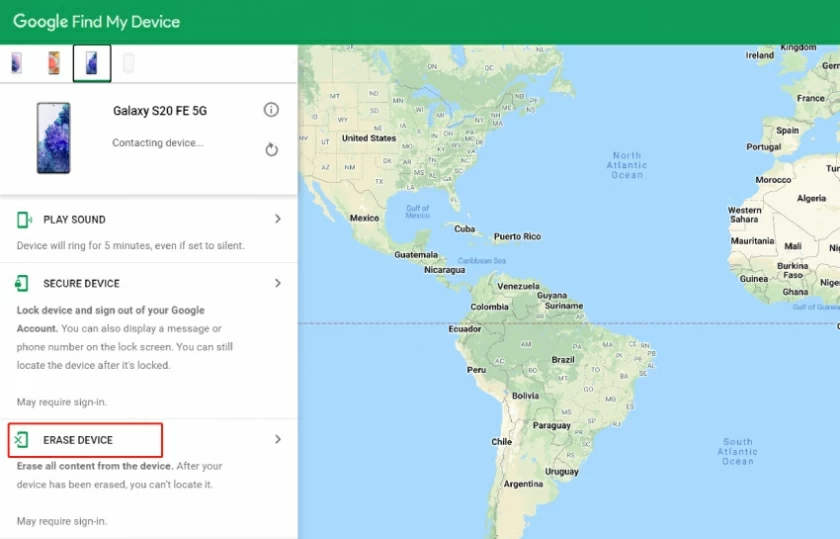The width and height of the screenshot is (840, 539).
Task: Click Puerto Rico label on map
Action: tap(518, 236)
